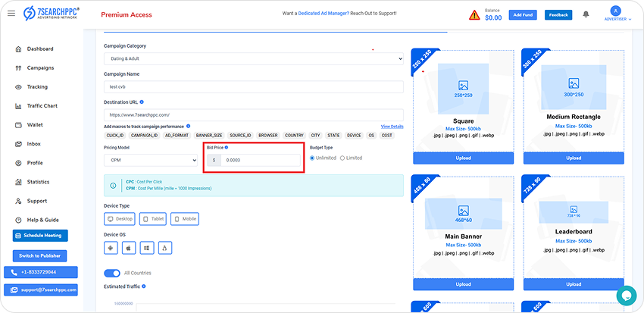Viewport: 644px width, 313px height.
Task: Click the info icon beside macros label
Action: pos(188,126)
